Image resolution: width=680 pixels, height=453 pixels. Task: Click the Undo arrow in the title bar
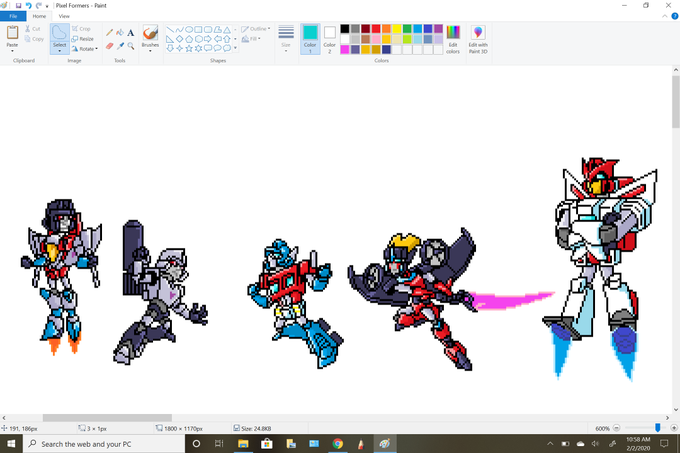[x=29, y=6]
